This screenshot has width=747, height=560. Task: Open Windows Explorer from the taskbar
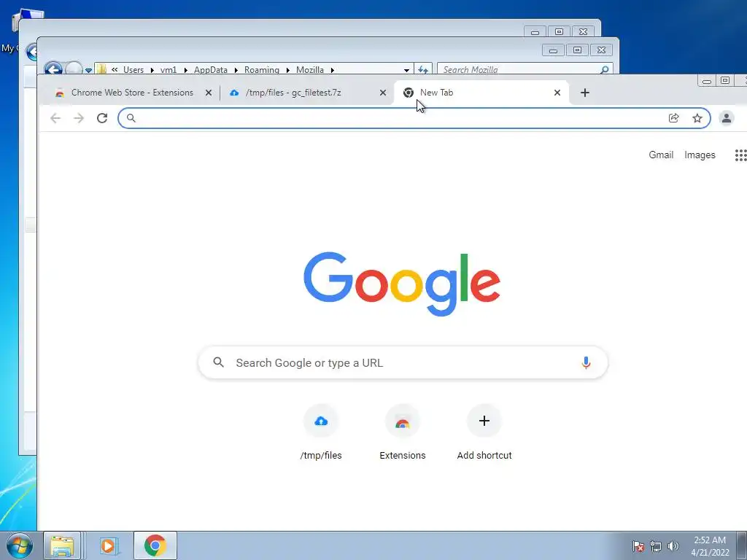click(62, 545)
